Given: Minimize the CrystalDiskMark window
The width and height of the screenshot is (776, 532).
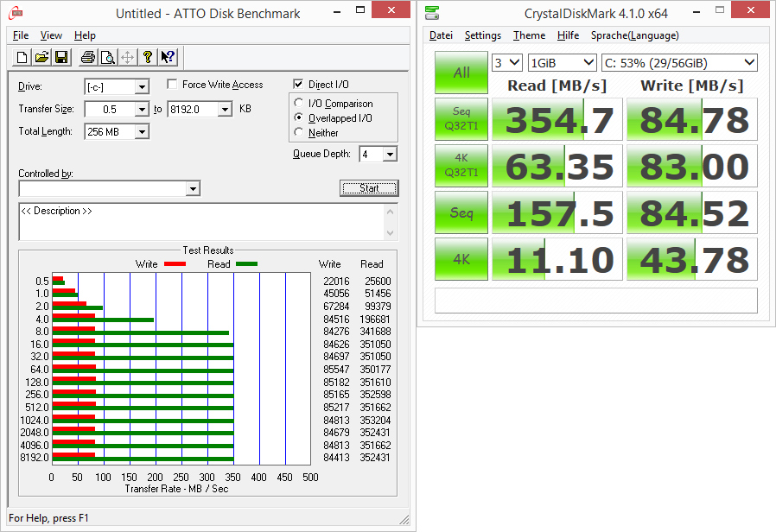Looking at the screenshot, I should tap(696, 11).
